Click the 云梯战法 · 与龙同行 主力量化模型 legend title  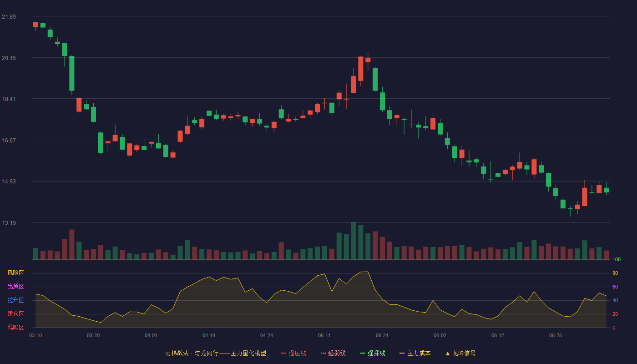[x=215, y=353]
